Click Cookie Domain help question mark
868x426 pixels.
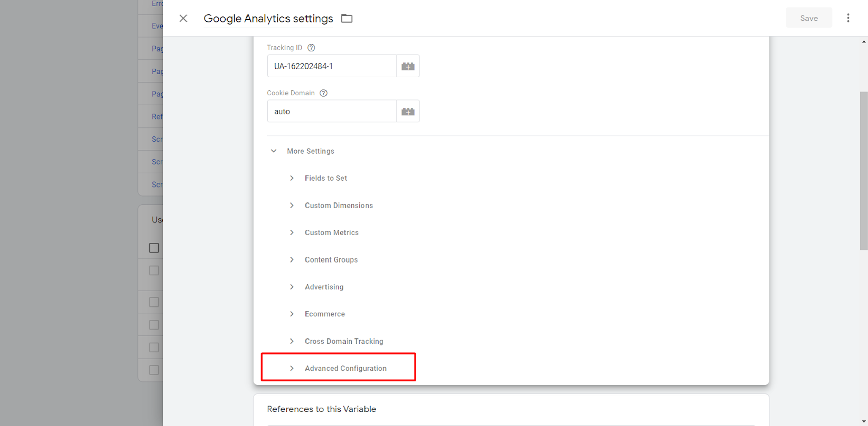323,93
